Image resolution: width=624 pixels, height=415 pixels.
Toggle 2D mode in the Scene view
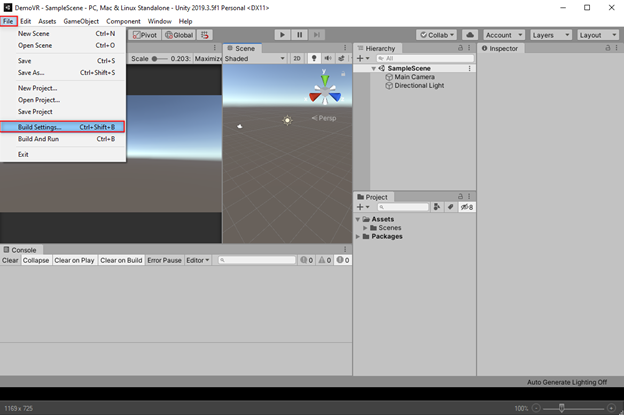[x=297, y=58]
